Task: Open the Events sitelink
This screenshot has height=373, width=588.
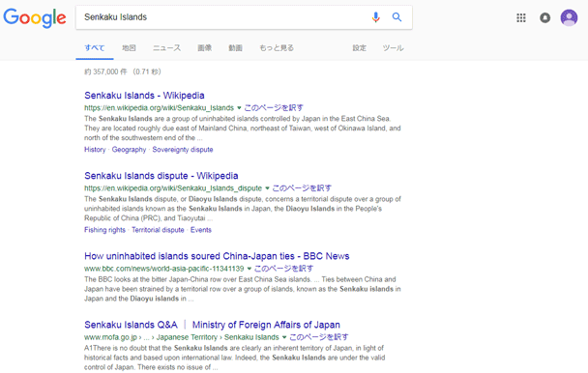Action: coord(201,230)
